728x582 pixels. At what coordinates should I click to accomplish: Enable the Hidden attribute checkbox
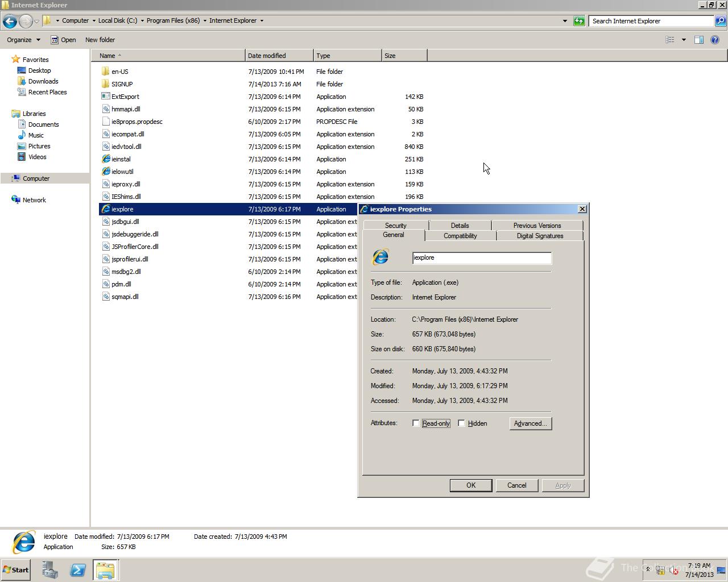point(461,423)
